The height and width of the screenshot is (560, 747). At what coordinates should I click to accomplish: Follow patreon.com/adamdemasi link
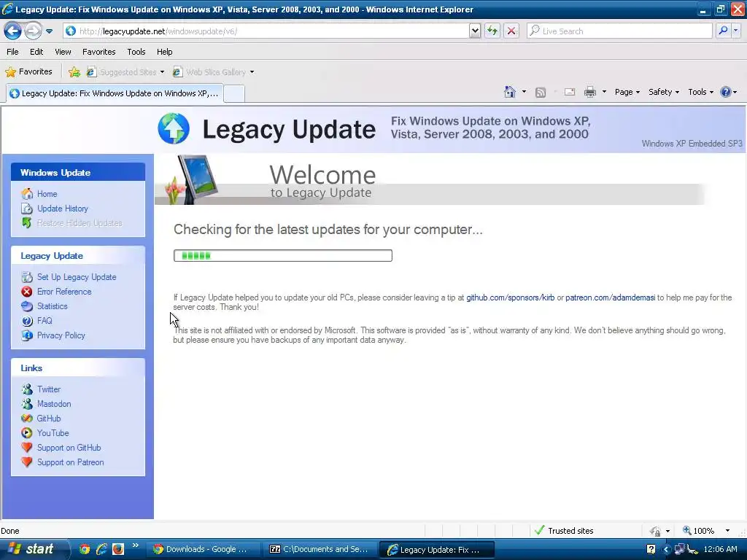(x=611, y=297)
